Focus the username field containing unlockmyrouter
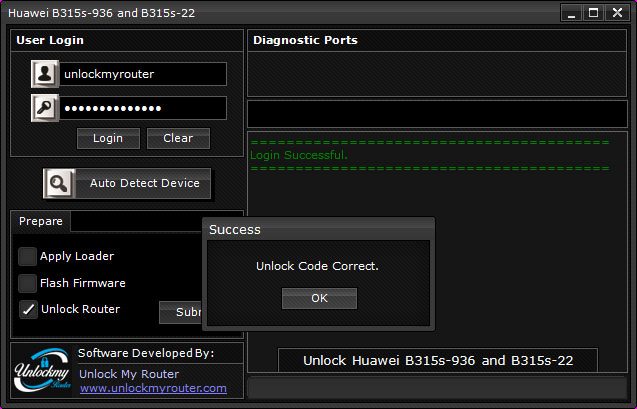The height and width of the screenshot is (409, 637). [x=143, y=74]
